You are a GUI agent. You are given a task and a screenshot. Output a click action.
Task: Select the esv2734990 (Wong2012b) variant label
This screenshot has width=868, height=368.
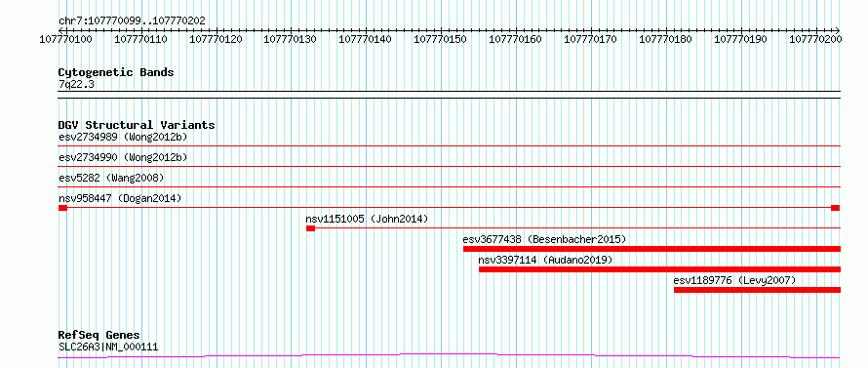pos(123,157)
